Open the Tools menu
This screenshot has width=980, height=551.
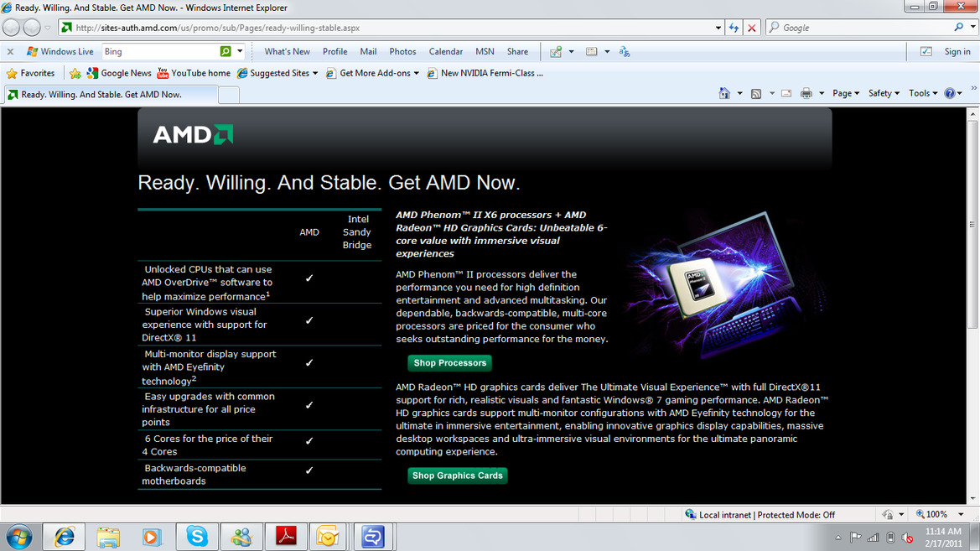coord(923,93)
